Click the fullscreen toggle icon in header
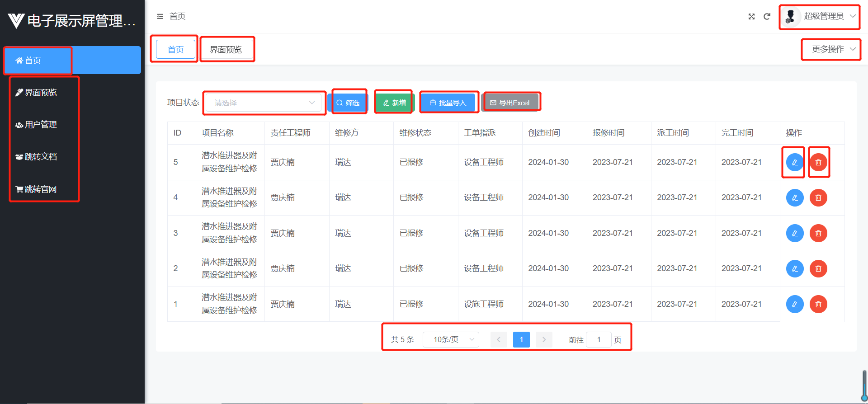The height and width of the screenshot is (404, 868). 751,17
